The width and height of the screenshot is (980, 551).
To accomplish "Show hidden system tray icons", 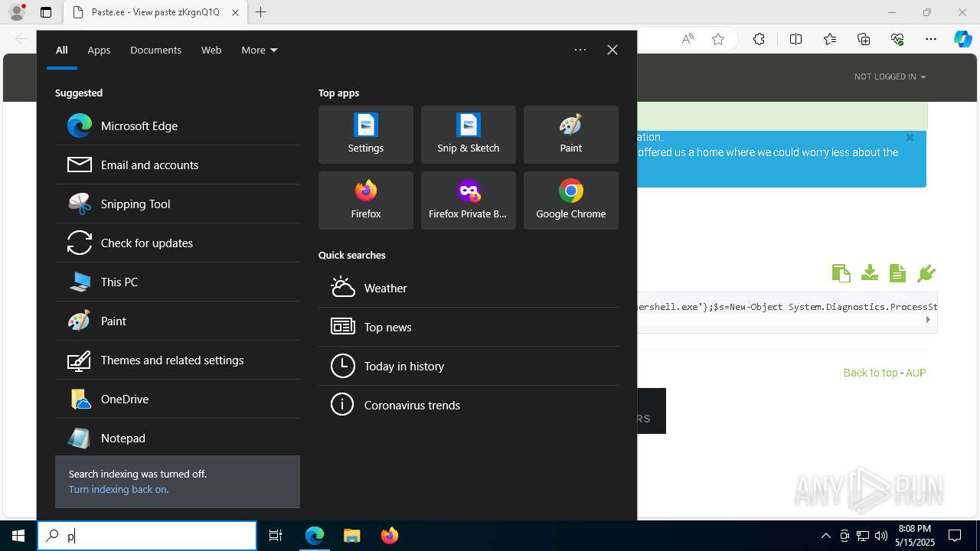I will (825, 536).
